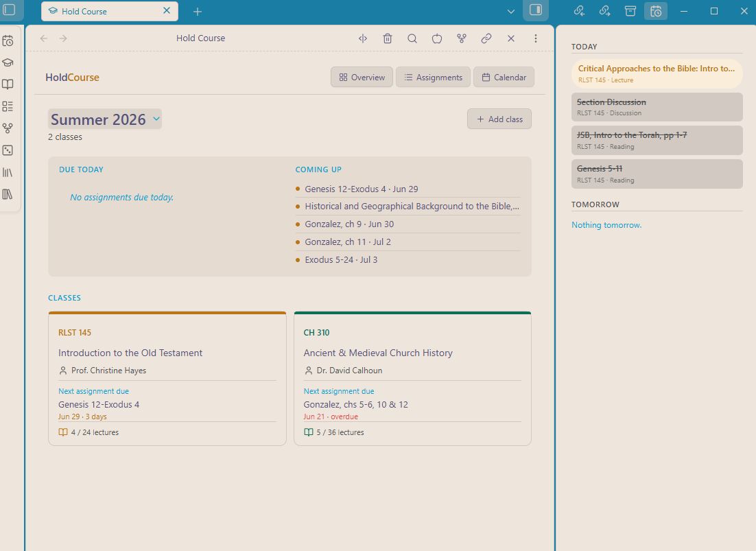Click the Add class button
This screenshot has width=756, height=551.
(499, 119)
